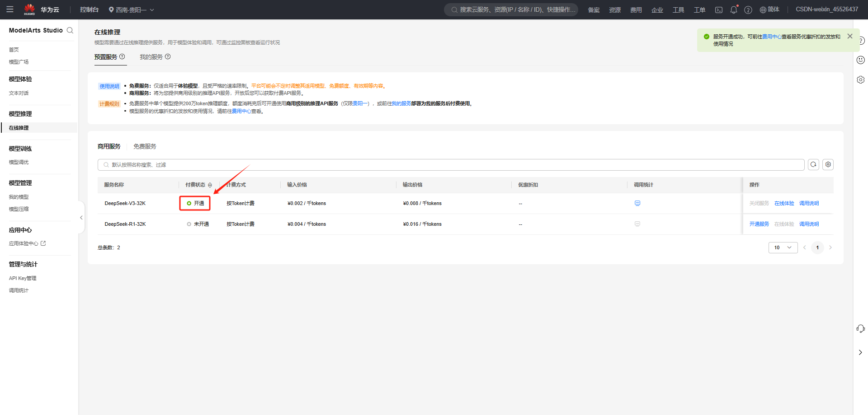Screen dimensions: 868x415
Task: Filter by 付费状态 column icon
Action: coord(210,185)
